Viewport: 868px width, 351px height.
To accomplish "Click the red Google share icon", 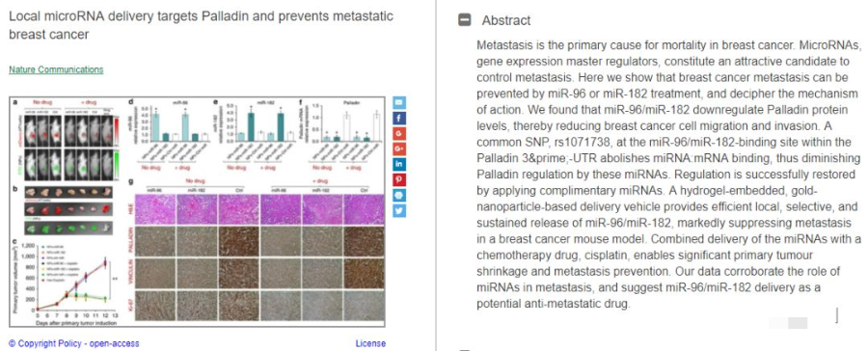I will pos(399,134).
